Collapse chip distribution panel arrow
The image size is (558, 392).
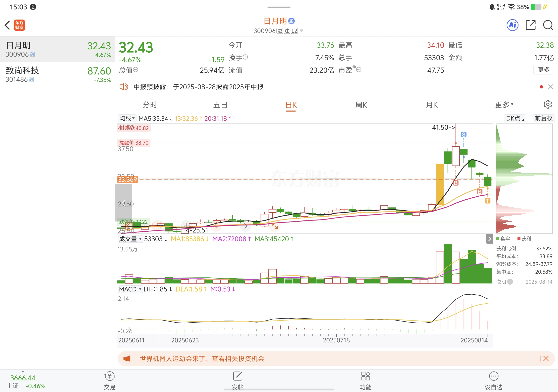(x=489, y=239)
